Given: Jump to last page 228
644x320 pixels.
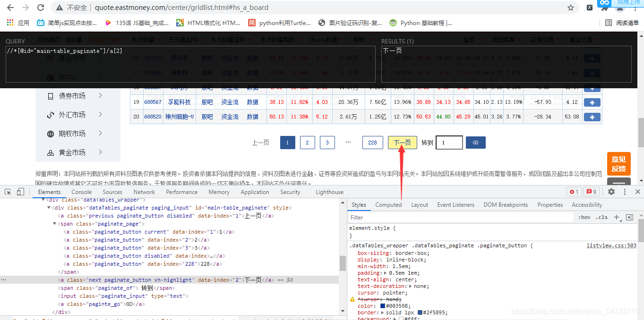Looking at the screenshot, I should (x=372, y=143).
